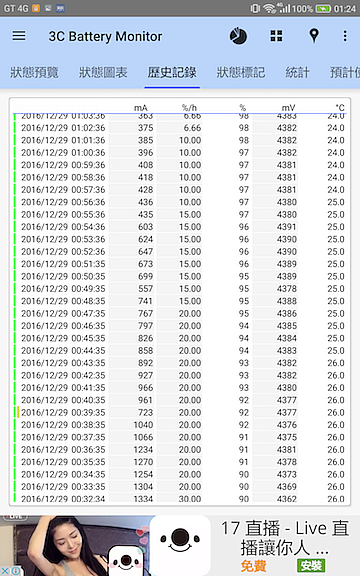The image size is (360, 576).
Task: Close the ad via X icon
Action: pos(5,571)
